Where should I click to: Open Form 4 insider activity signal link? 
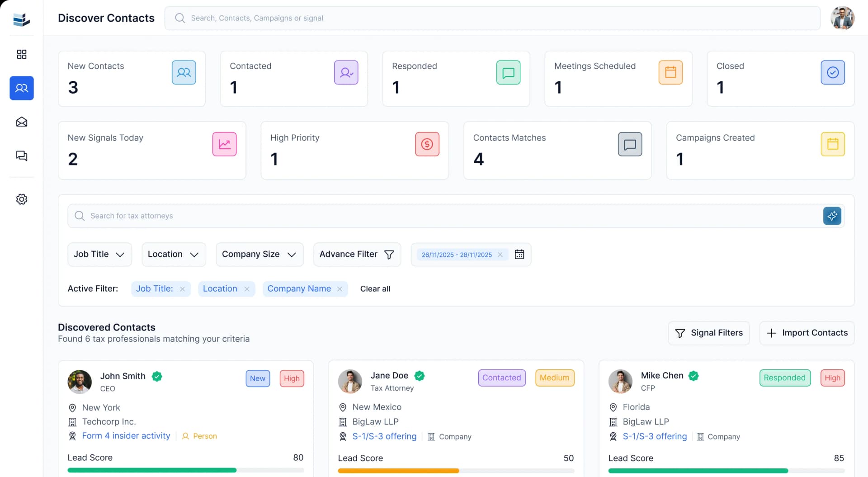[126, 436]
